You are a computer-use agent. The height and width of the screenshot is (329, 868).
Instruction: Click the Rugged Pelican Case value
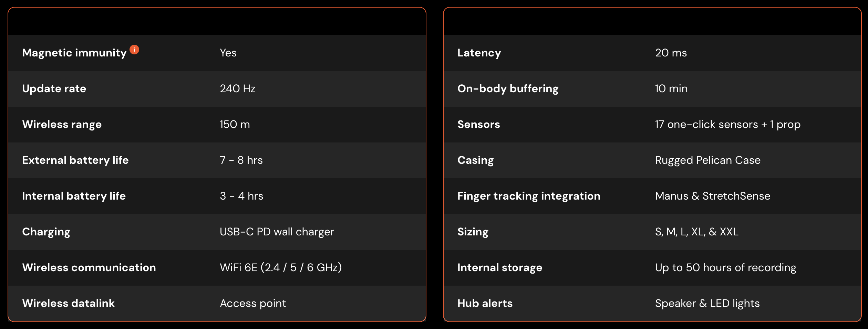point(707,160)
